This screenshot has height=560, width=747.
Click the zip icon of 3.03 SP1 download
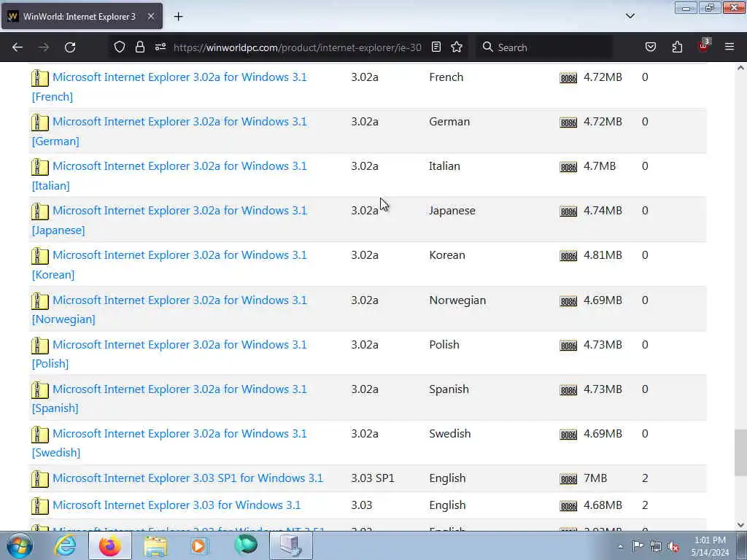point(40,479)
